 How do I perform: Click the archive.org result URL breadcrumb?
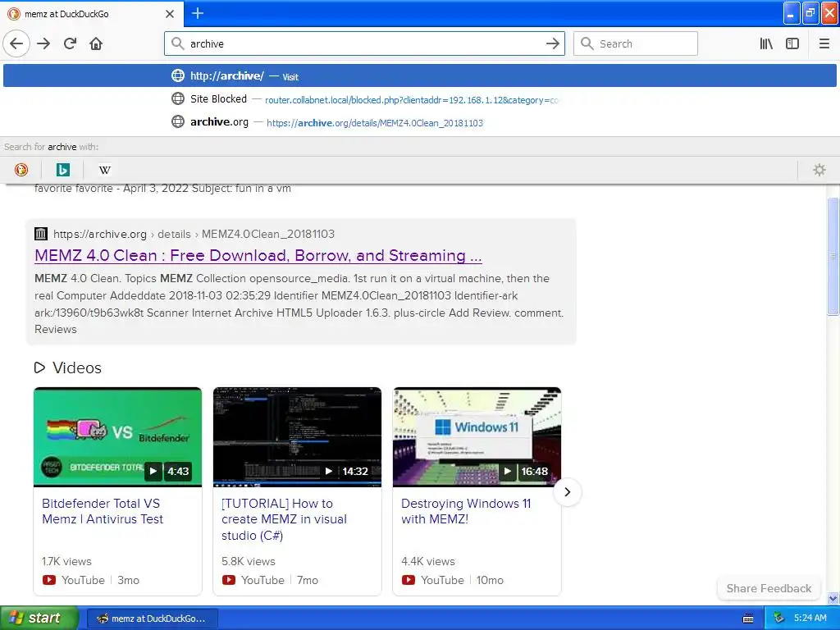pyautogui.click(x=194, y=234)
